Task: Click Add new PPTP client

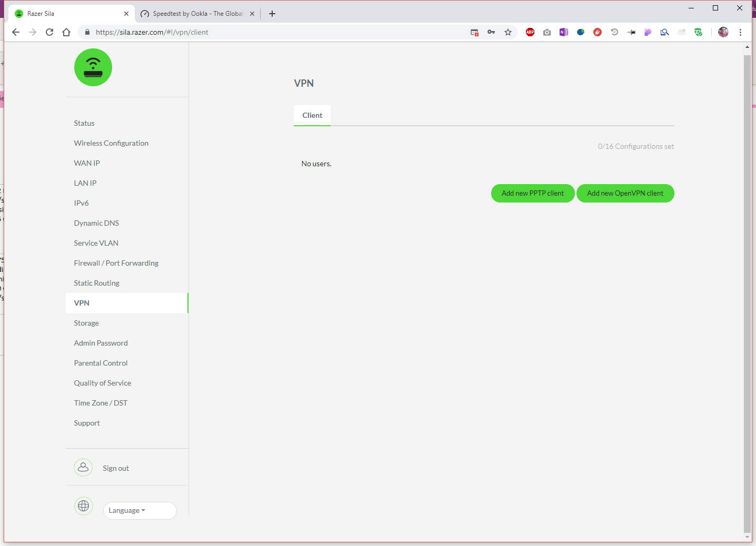Action: [532, 193]
